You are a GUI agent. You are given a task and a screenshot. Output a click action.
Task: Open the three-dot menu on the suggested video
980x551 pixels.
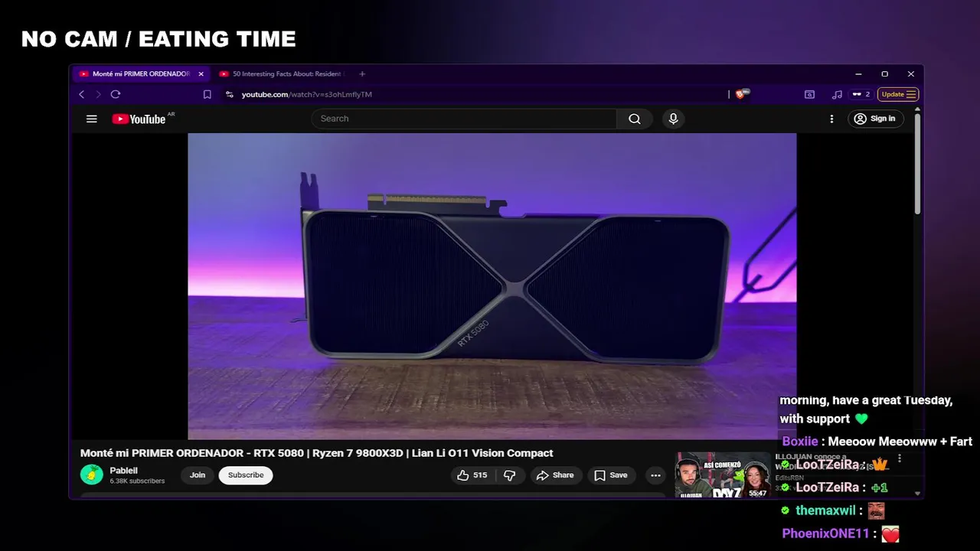coord(900,458)
